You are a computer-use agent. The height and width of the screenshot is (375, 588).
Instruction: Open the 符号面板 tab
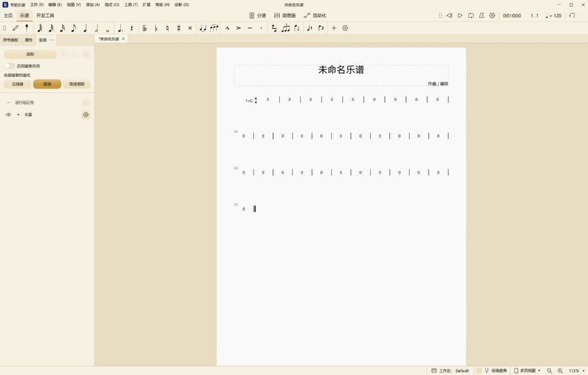click(x=11, y=40)
